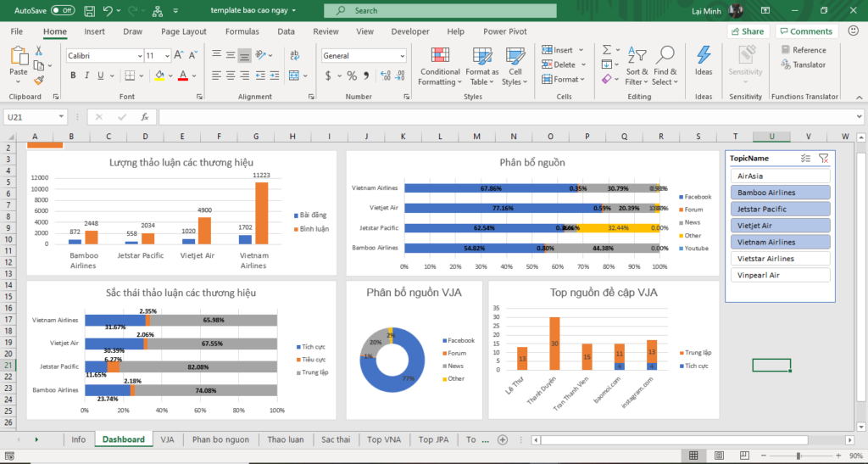Screen dimensions: 868x464
Task: Switch to Page Layout view icon
Action: coord(719,456)
